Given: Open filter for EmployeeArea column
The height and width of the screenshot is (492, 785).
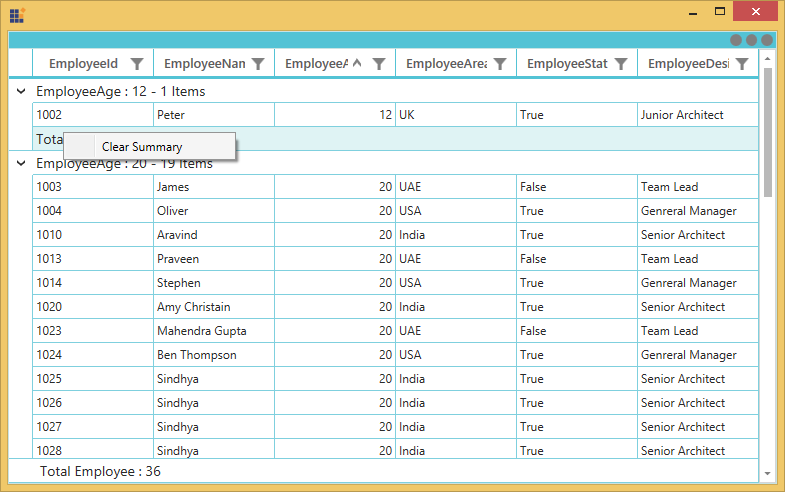Looking at the screenshot, I should pyautogui.click(x=500, y=64).
